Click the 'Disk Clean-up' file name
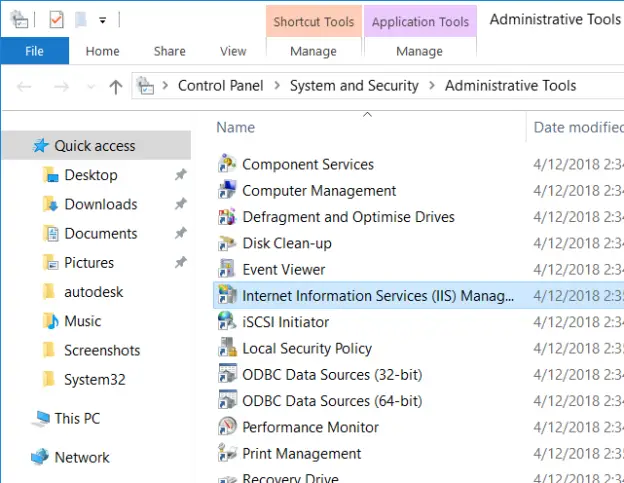 [287, 243]
